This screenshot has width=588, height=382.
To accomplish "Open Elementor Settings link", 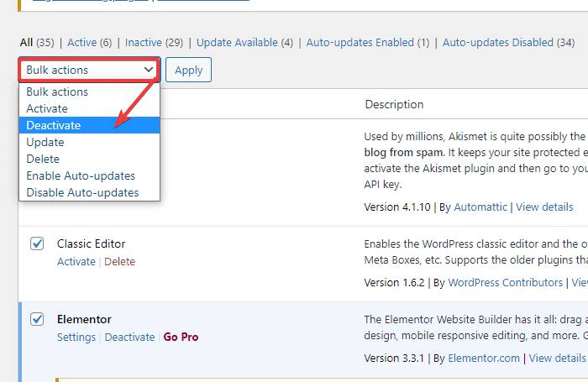I will [x=76, y=337].
